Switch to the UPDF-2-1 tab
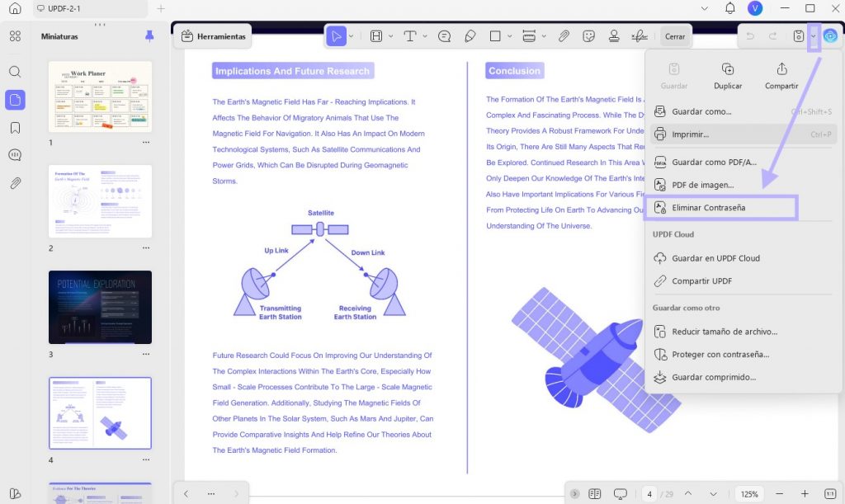845x504 pixels. 90,8
